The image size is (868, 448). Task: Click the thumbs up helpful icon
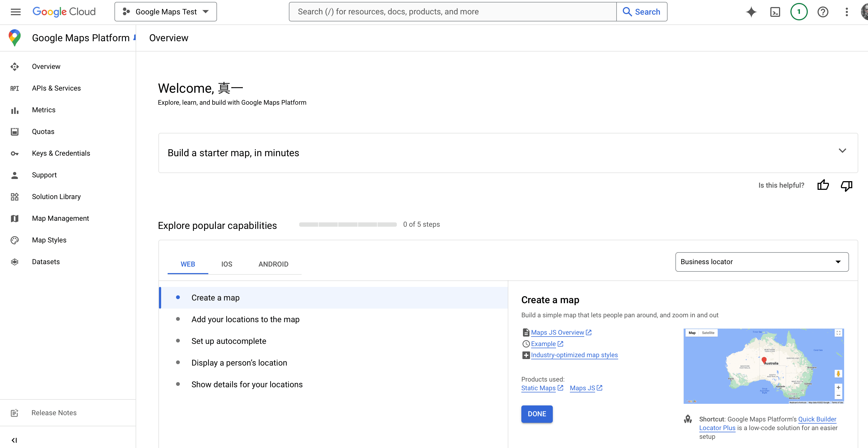pos(823,185)
